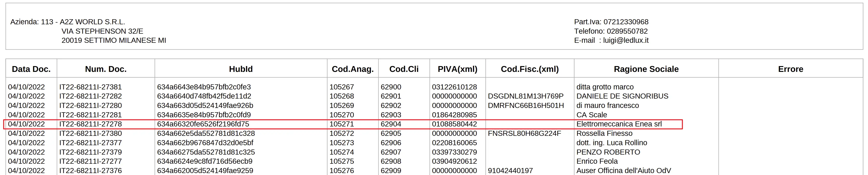This screenshot has height=175, width=868.
Task: Click document number IT22-68211I-27381
Action: [x=90, y=87]
